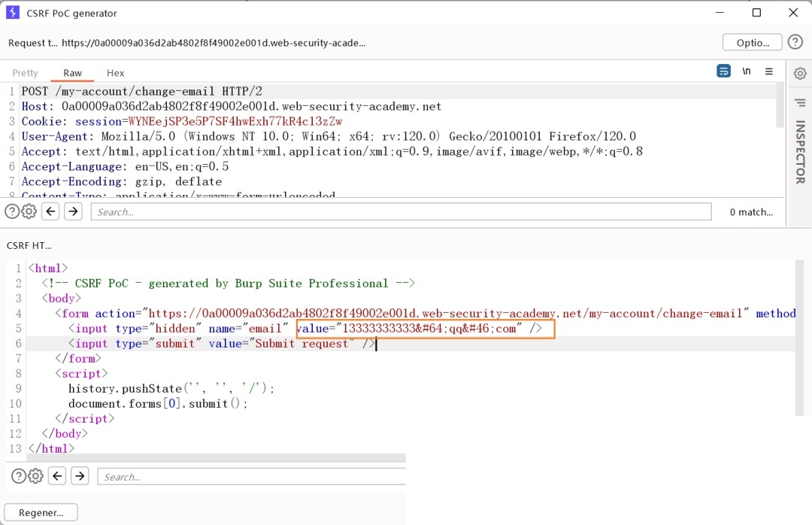Click the form action URL in HTML

(445, 314)
